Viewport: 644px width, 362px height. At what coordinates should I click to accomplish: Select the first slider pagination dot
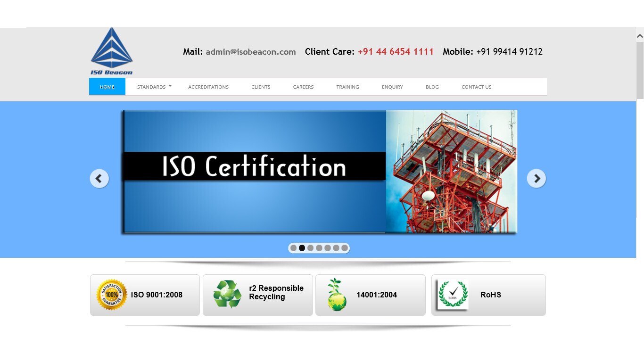(293, 248)
